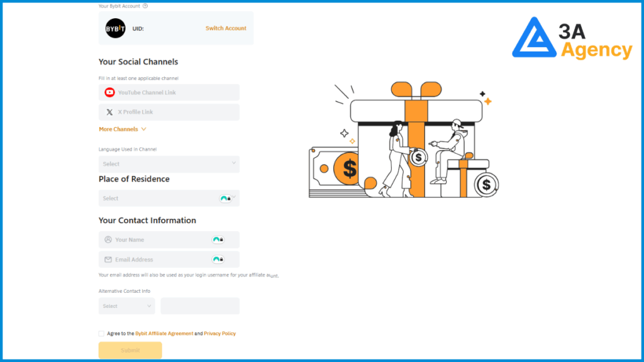The height and width of the screenshot is (362, 644).
Task: Expand More Channels
Action: click(x=123, y=129)
